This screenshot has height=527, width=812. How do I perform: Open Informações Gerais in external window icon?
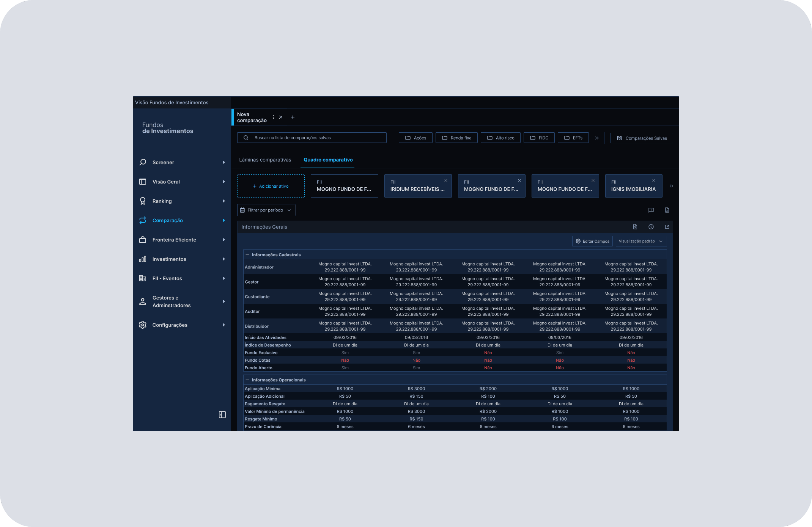(x=667, y=227)
